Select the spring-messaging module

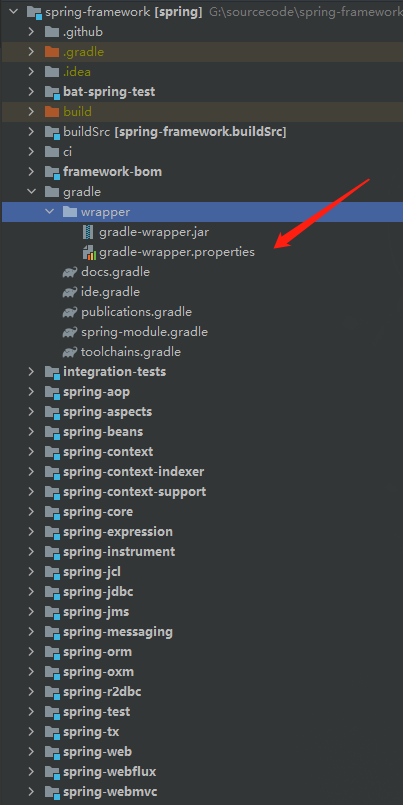click(118, 632)
